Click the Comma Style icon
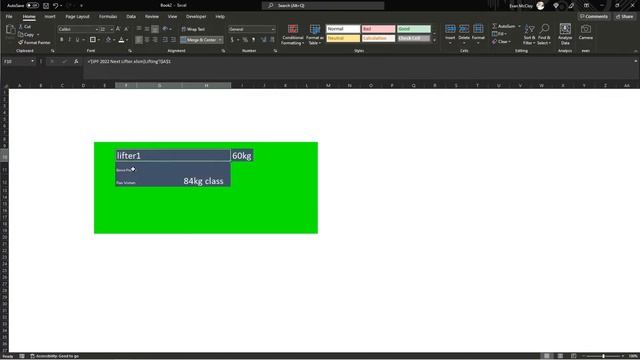 click(x=253, y=40)
